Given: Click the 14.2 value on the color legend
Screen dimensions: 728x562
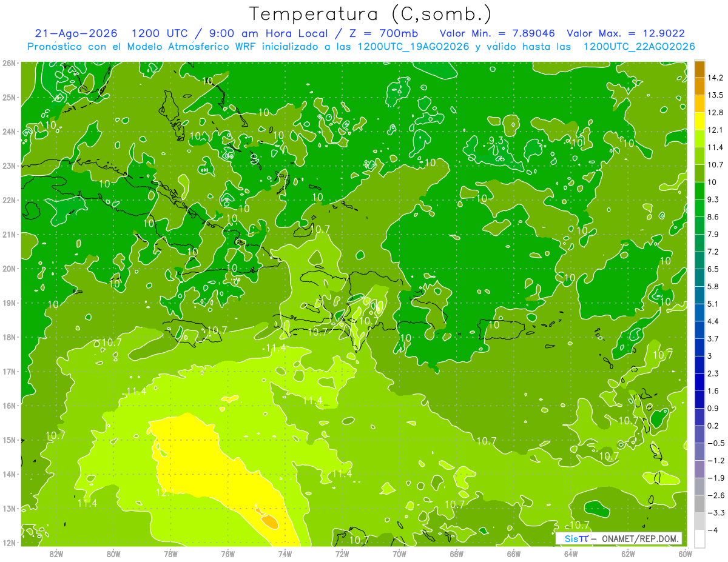Looking at the screenshot, I should (715, 78).
